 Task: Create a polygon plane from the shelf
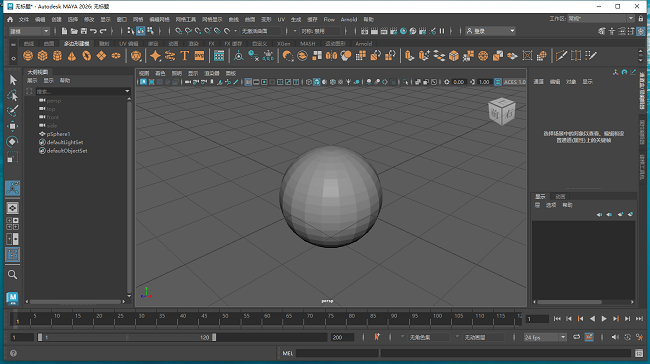101,56
